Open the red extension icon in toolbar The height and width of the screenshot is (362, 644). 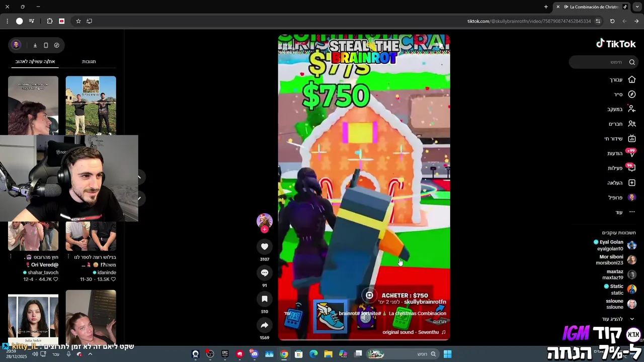click(x=62, y=21)
